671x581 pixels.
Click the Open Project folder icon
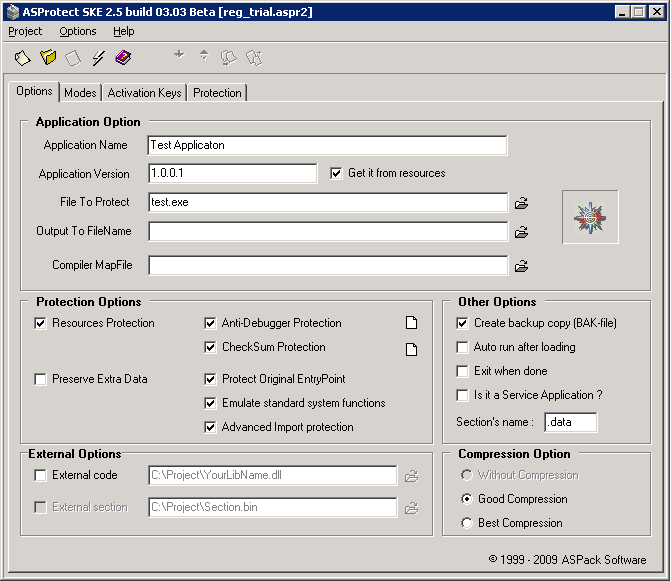point(48,57)
